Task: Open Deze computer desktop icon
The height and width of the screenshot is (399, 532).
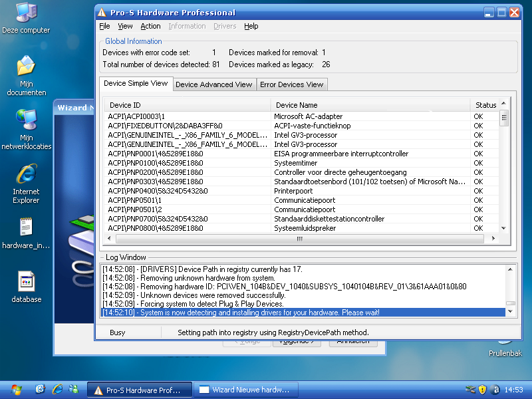Action: point(26,19)
